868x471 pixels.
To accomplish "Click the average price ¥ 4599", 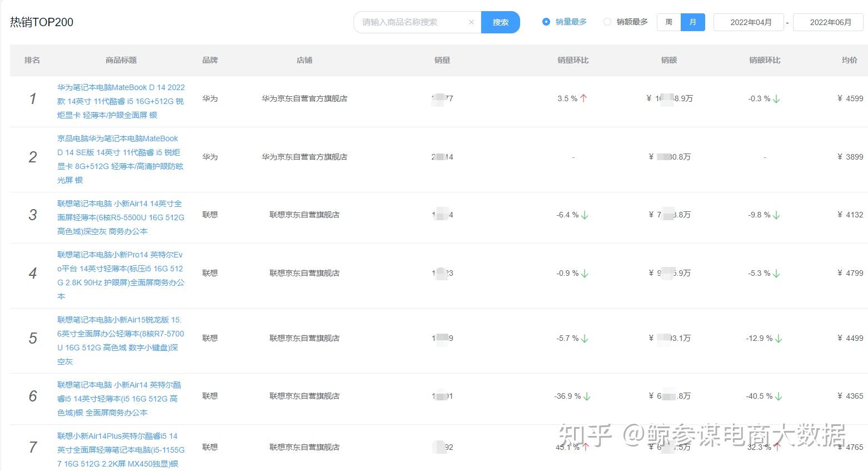I will tap(850, 98).
